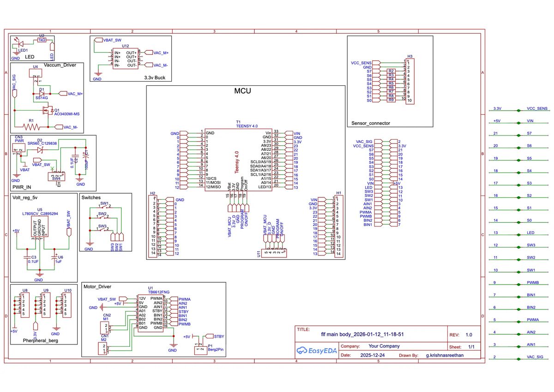Image resolution: width=554 pixels, height=392 pixels.
Task: Click the D2 SR560 diode symbol
Action: tap(39, 149)
